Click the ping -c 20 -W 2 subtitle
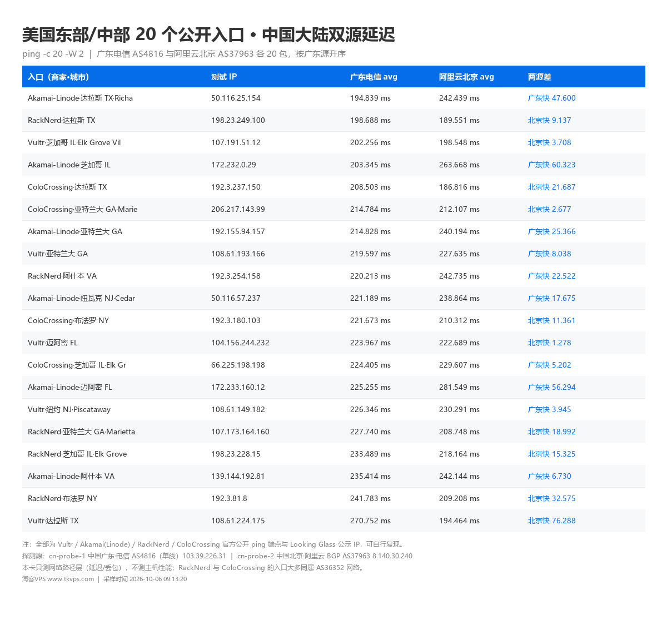This screenshot has height=644, width=667. coord(53,54)
